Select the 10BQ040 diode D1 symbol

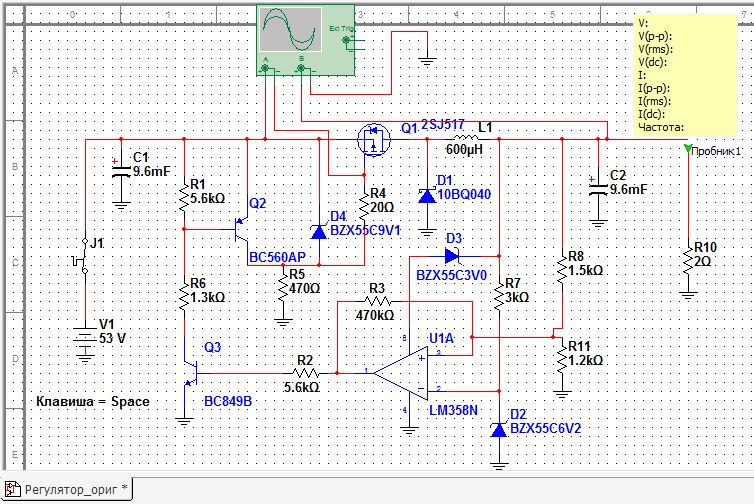point(427,195)
